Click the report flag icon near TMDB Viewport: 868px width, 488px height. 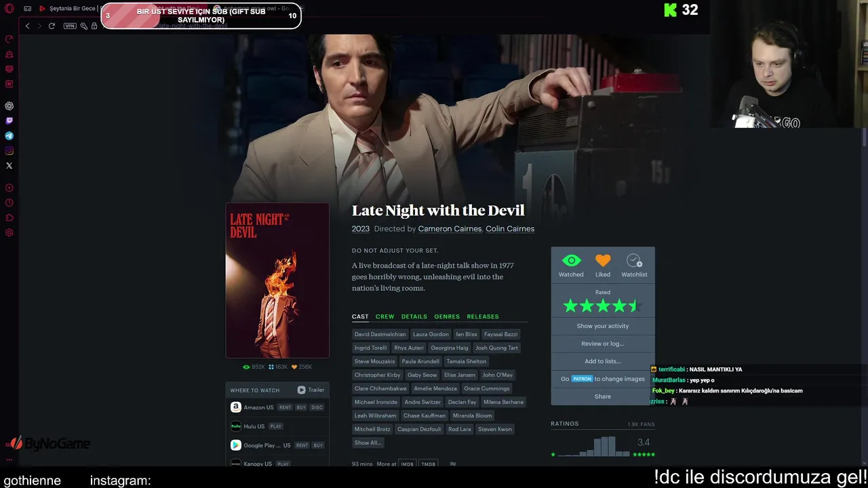(x=453, y=464)
